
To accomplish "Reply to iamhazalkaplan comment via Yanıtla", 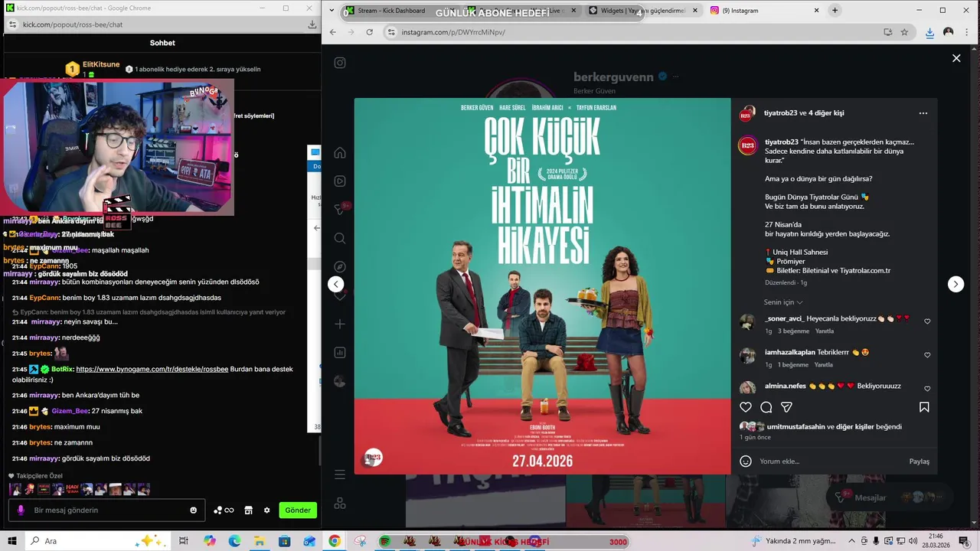I will click(x=824, y=365).
